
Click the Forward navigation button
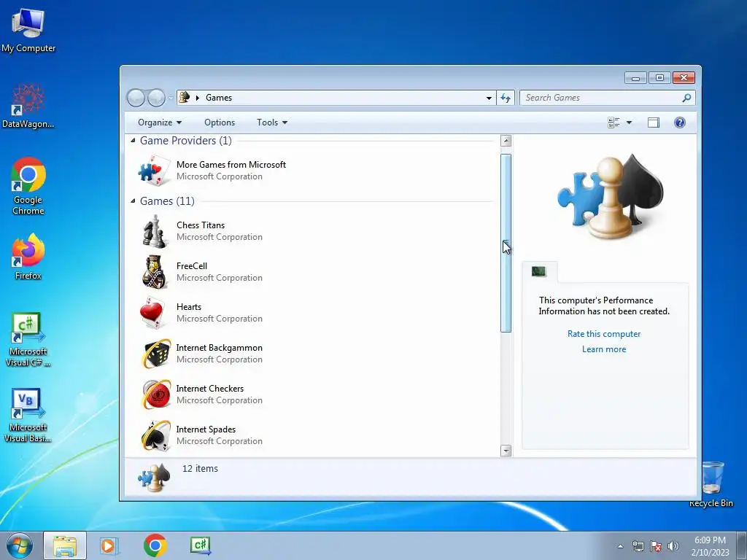(156, 98)
